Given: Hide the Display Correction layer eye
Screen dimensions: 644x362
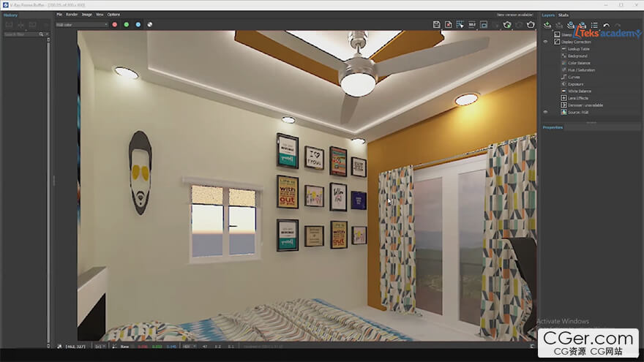Looking at the screenshot, I should 545,42.
